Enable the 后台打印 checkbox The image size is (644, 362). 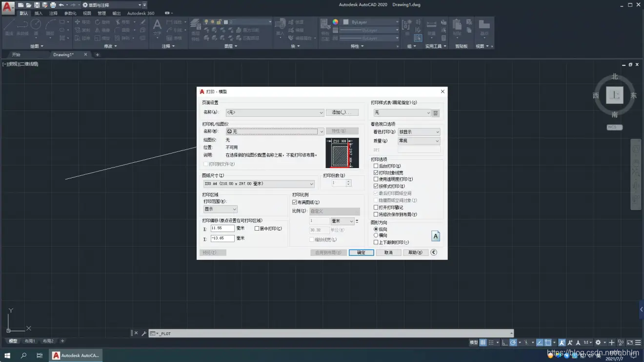[x=376, y=166]
